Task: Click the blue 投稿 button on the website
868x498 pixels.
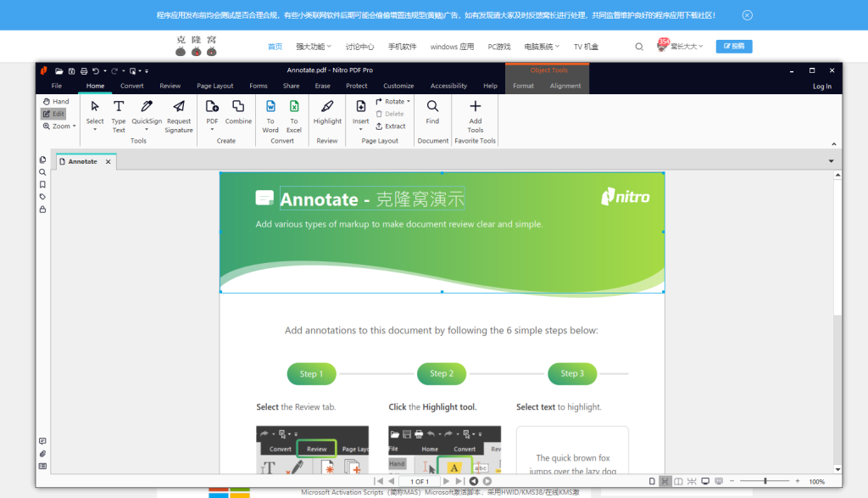Action: coord(734,47)
